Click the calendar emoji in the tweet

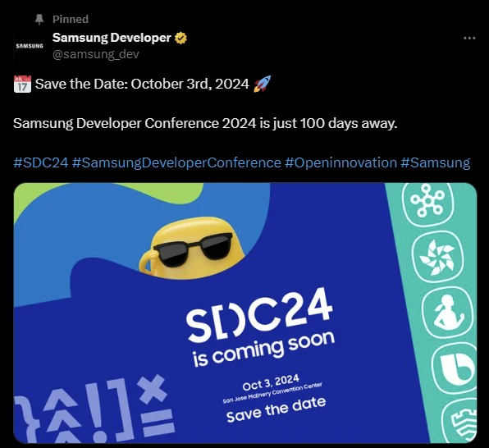tap(22, 84)
